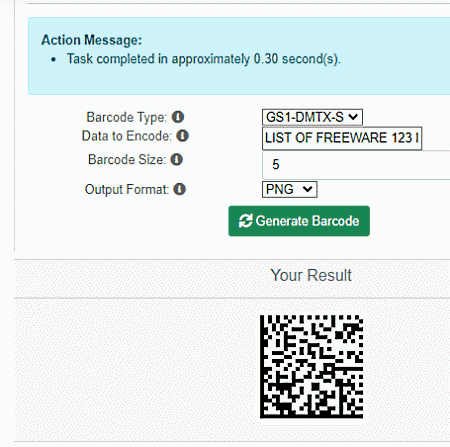The width and height of the screenshot is (450, 447).
Task: Click bullet point before Task completed text
Action: (54, 60)
